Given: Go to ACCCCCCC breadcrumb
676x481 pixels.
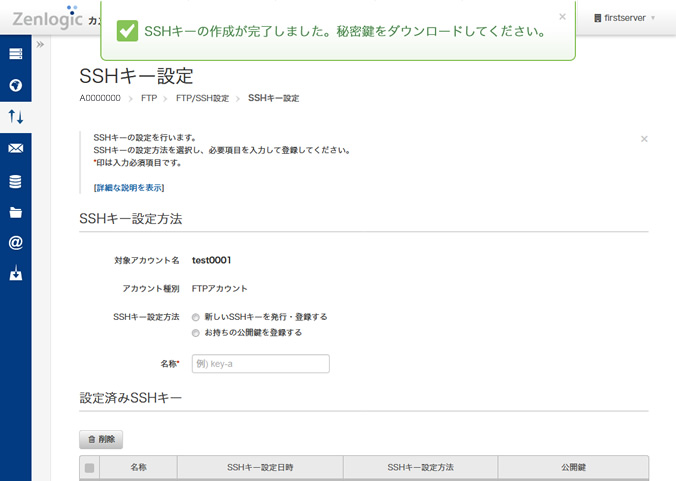Looking at the screenshot, I should point(100,98).
